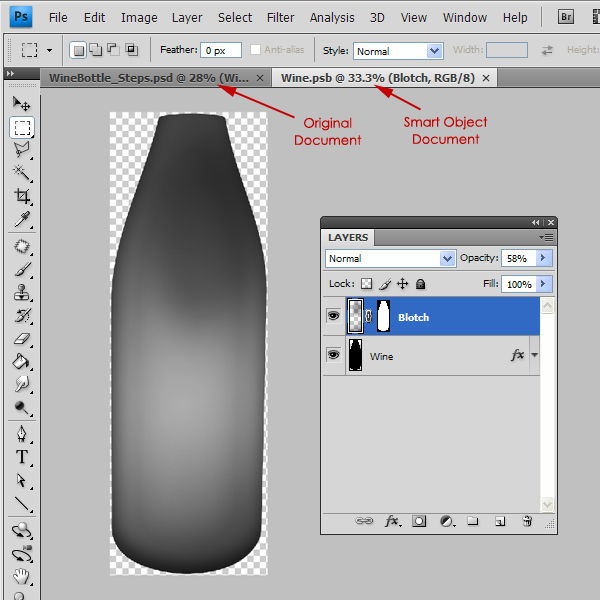The image size is (600, 600).
Task: Select the History Brush tool
Action: point(21,316)
